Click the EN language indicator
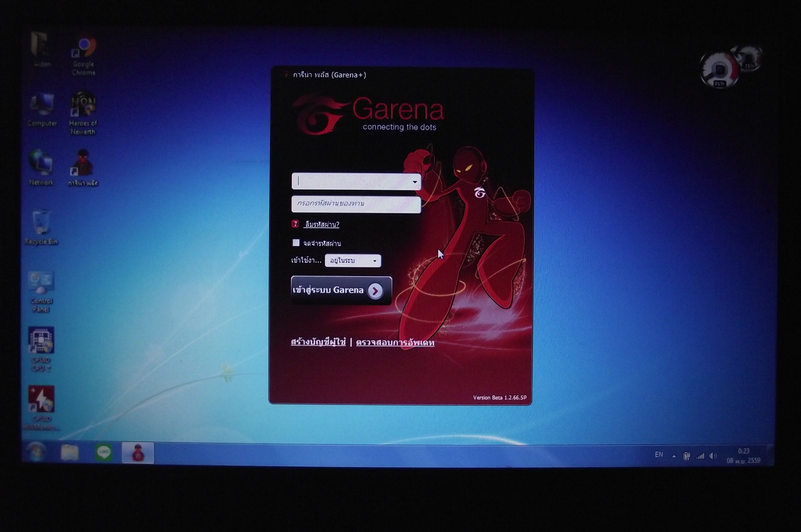Viewport: 801px width, 532px height. point(659,455)
